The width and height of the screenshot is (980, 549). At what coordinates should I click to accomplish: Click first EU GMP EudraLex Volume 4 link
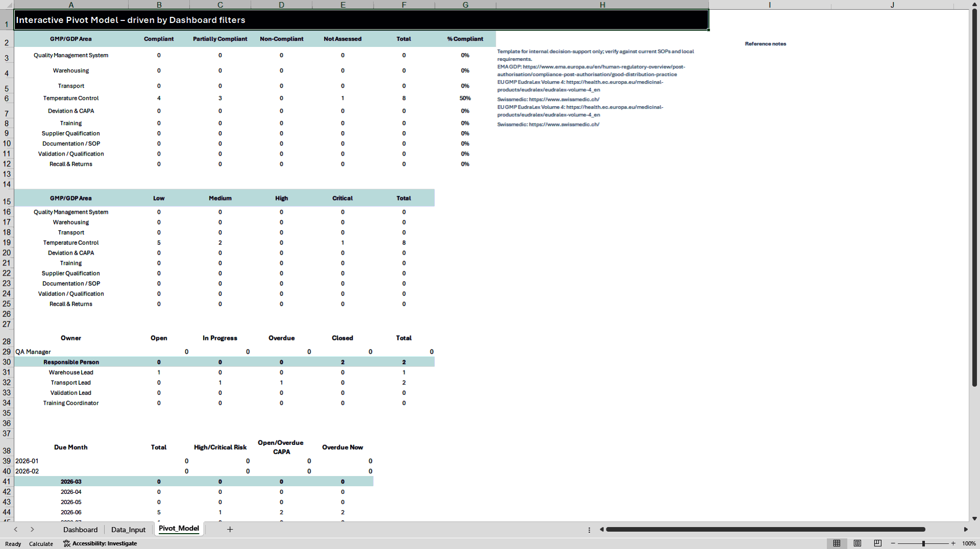pyautogui.click(x=580, y=86)
